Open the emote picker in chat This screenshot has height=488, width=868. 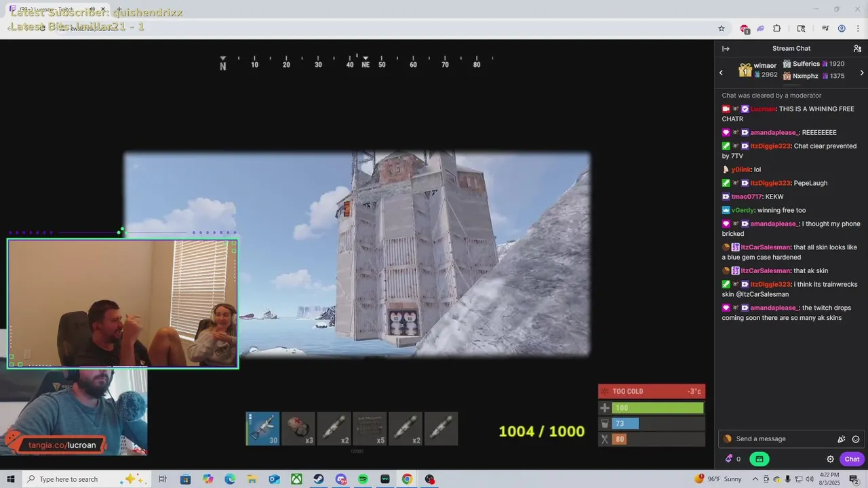pos(856,439)
